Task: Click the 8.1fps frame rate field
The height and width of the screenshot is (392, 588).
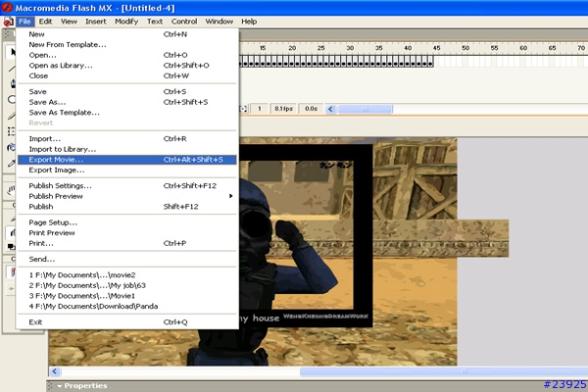Action: (283, 109)
